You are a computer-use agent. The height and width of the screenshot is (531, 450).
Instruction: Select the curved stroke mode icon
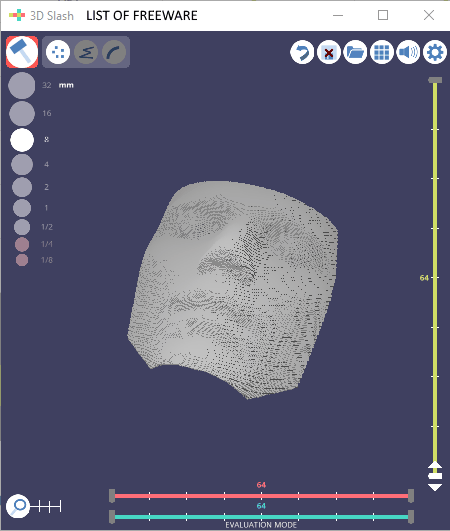pyautogui.click(x=114, y=52)
